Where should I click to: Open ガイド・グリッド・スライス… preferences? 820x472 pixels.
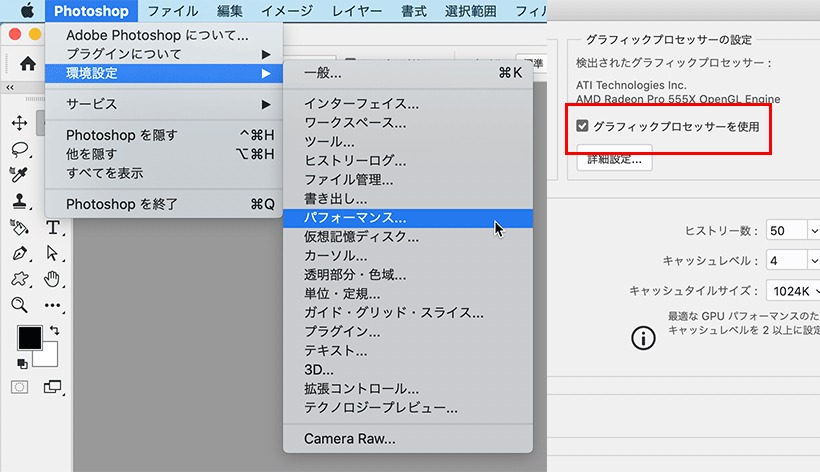(408, 313)
